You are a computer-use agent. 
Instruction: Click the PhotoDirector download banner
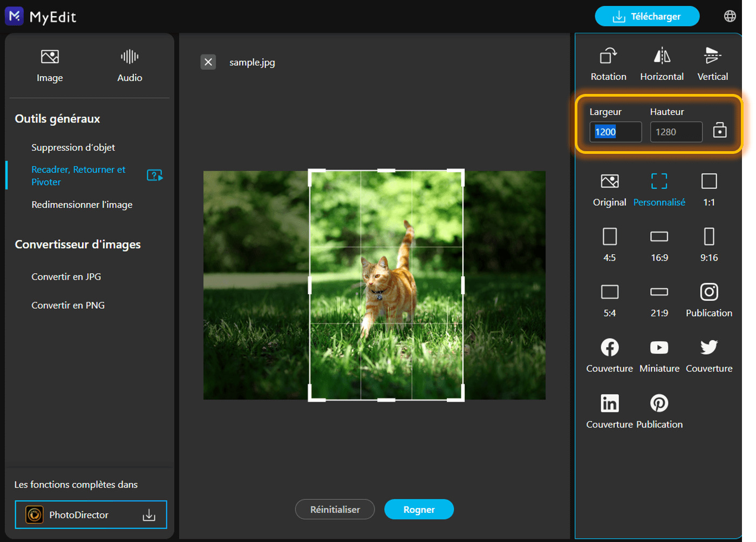[x=91, y=514]
